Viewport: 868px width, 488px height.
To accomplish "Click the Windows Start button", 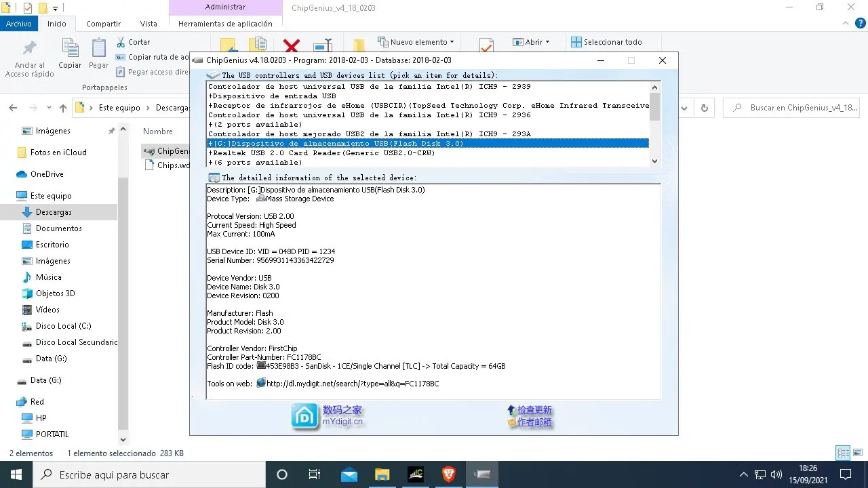I will click(16, 474).
